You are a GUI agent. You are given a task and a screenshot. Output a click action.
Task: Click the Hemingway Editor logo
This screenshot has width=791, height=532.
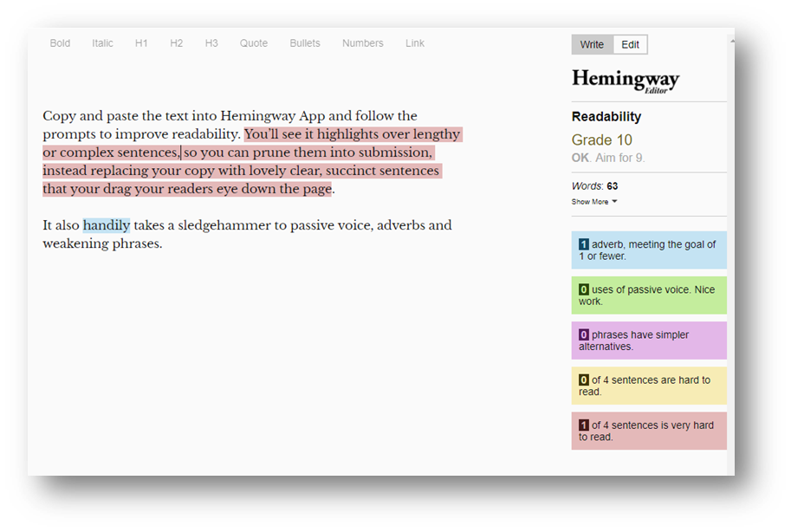click(626, 81)
